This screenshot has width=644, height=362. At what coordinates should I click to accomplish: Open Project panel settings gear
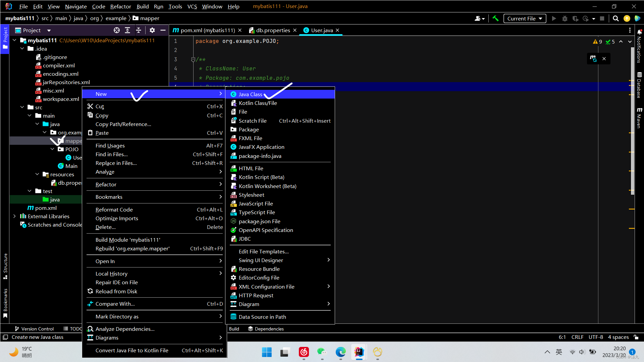point(152,30)
